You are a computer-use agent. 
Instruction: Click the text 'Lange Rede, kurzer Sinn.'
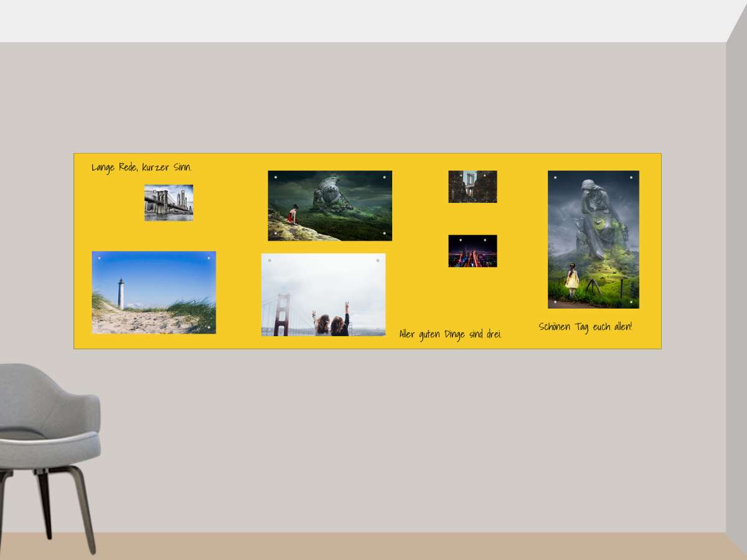[141, 167]
